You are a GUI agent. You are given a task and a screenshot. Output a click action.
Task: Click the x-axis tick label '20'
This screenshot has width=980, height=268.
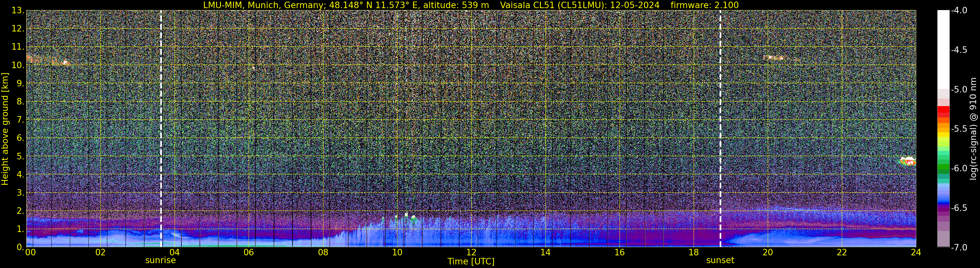[768, 252]
